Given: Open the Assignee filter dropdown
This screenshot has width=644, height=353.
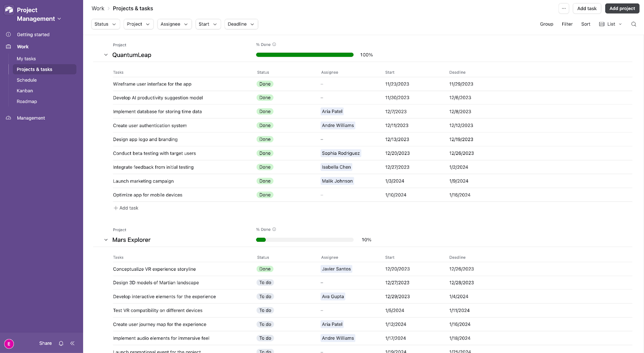Looking at the screenshot, I should [x=174, y=24].
